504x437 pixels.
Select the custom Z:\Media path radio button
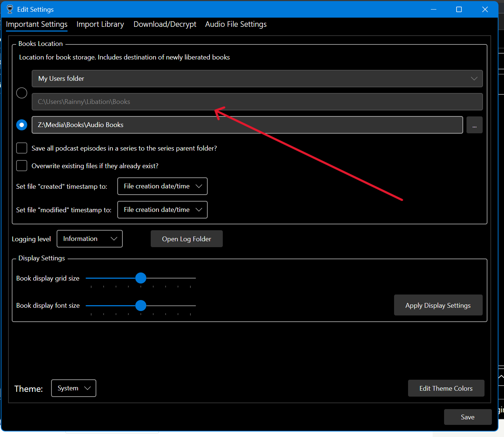22,125
